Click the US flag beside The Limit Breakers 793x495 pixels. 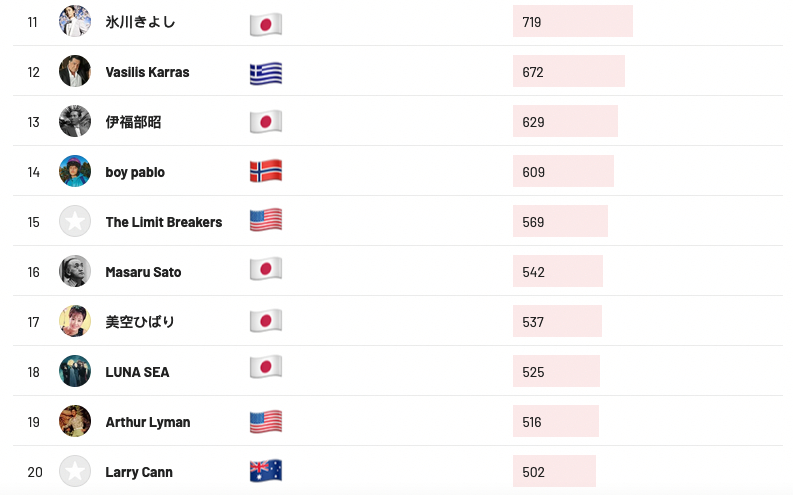click(x=266, y=222)
